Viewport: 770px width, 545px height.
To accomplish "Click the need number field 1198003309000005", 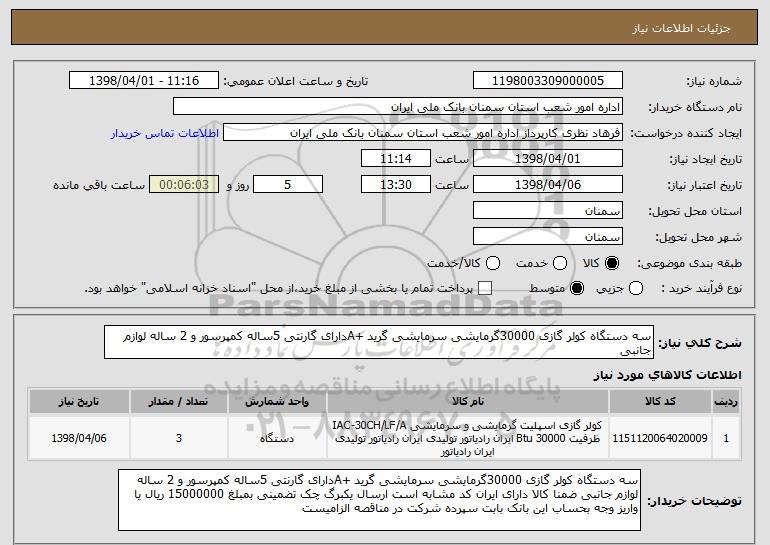I will coord(548,81).
